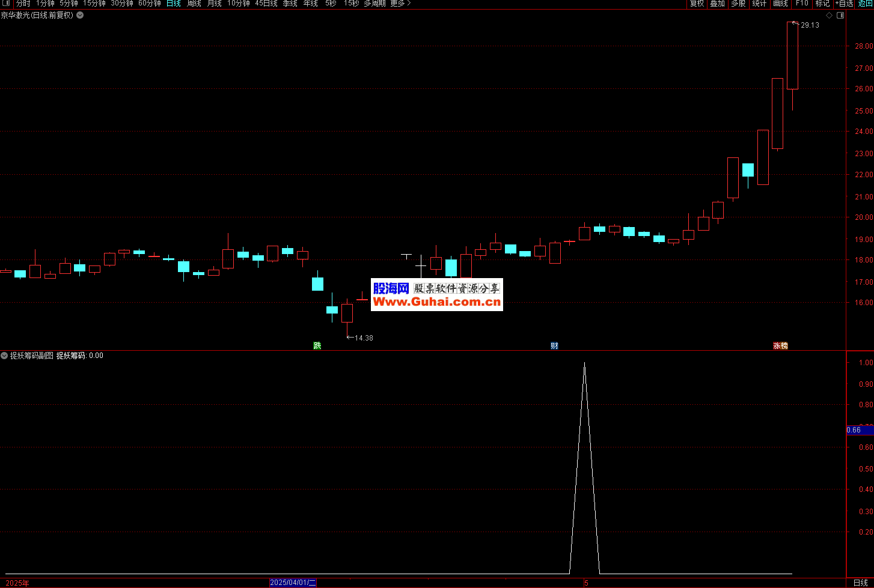Click the 2025/04/01/二 date label on time axis
Image resolution: width=874 pixels, height=588 pixels.
[x=293, y=583]
